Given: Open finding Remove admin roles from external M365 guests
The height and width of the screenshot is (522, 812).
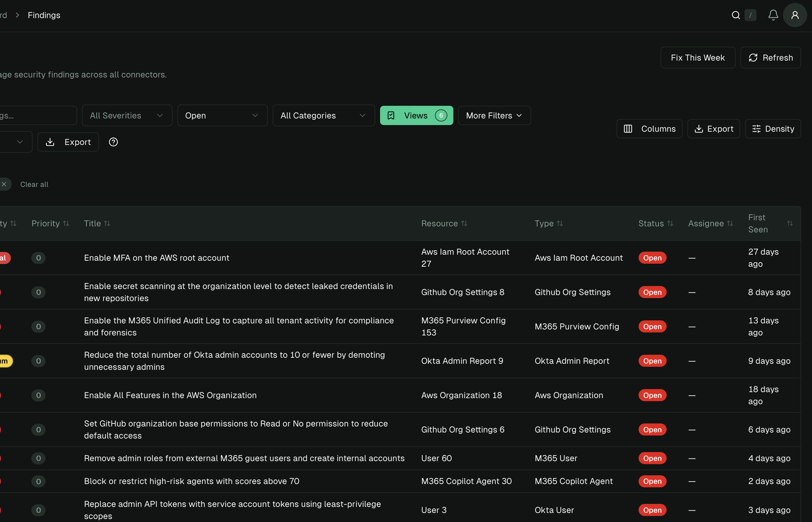Looking at the screenshot, I should pos(244,458).
